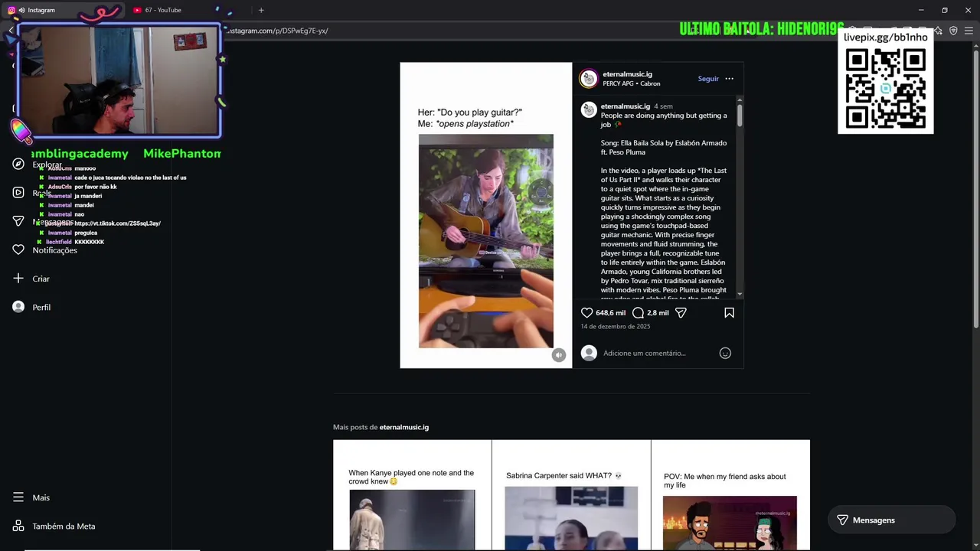Open post options three-dot menu
Image resolution: width=980 pixels, height=551 pixels.
(x=729, y=79)
